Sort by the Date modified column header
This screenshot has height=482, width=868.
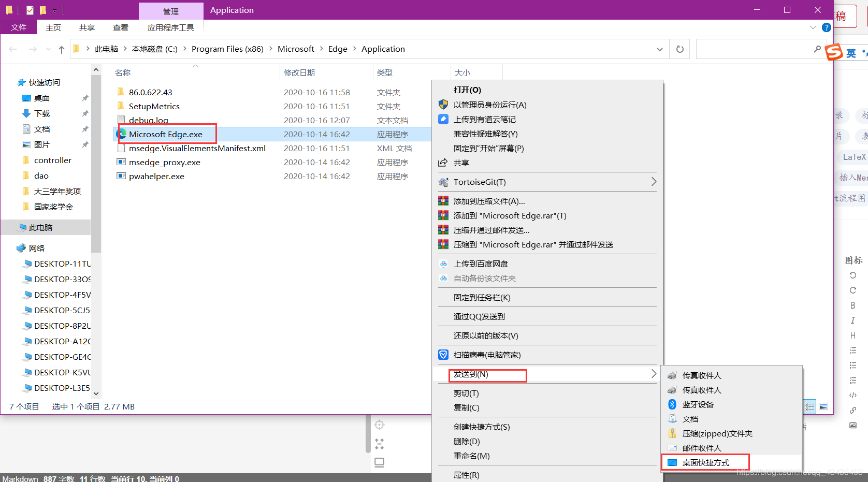click(326, 72)
